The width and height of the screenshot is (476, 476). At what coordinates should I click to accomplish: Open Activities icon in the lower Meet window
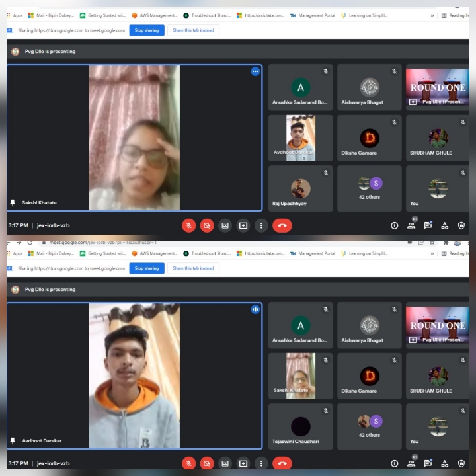(444, 463)
